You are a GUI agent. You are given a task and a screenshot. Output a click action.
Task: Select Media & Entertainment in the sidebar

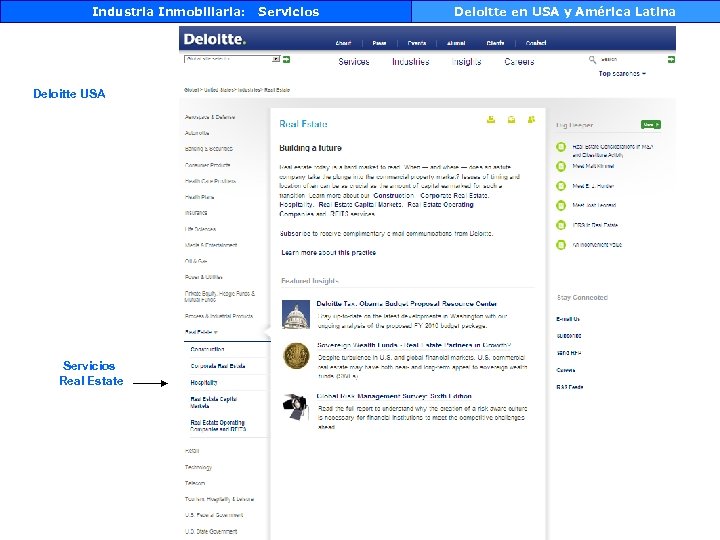tap(211, 245)
